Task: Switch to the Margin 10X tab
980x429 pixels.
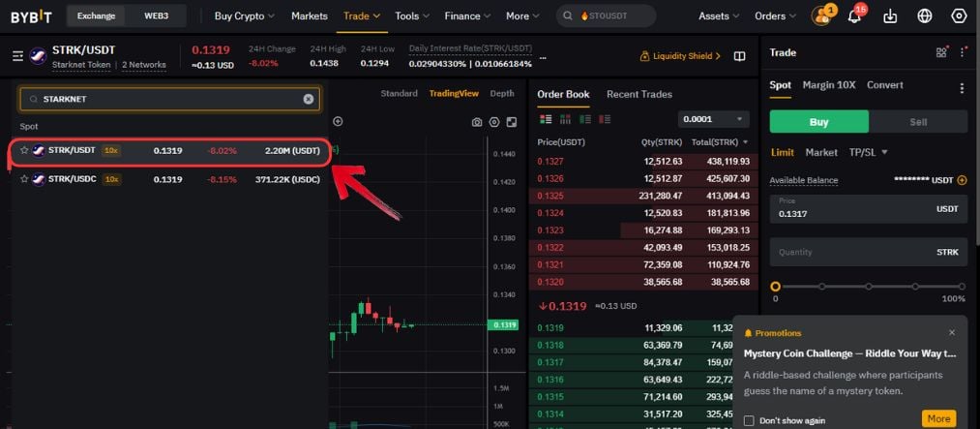Action: point(829,85)
